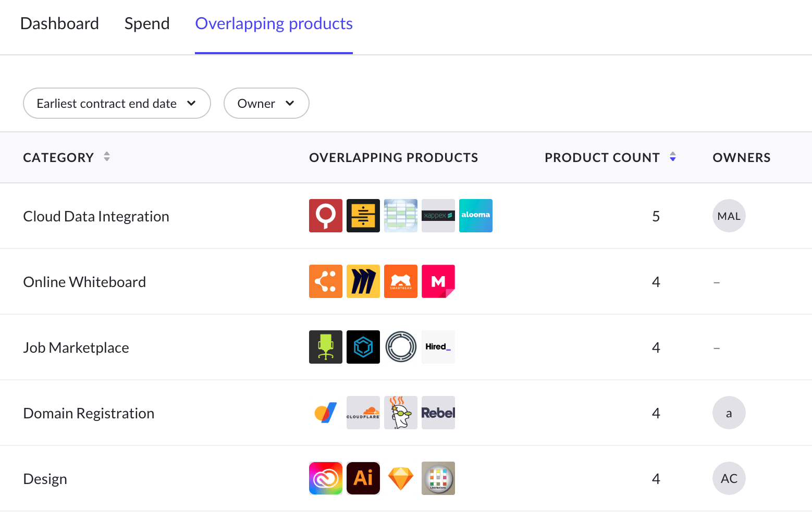The height and width of the screenshot is (521, 812).
Task: Click the GoDaddy product icon
Action: click(x=401, y=413)
